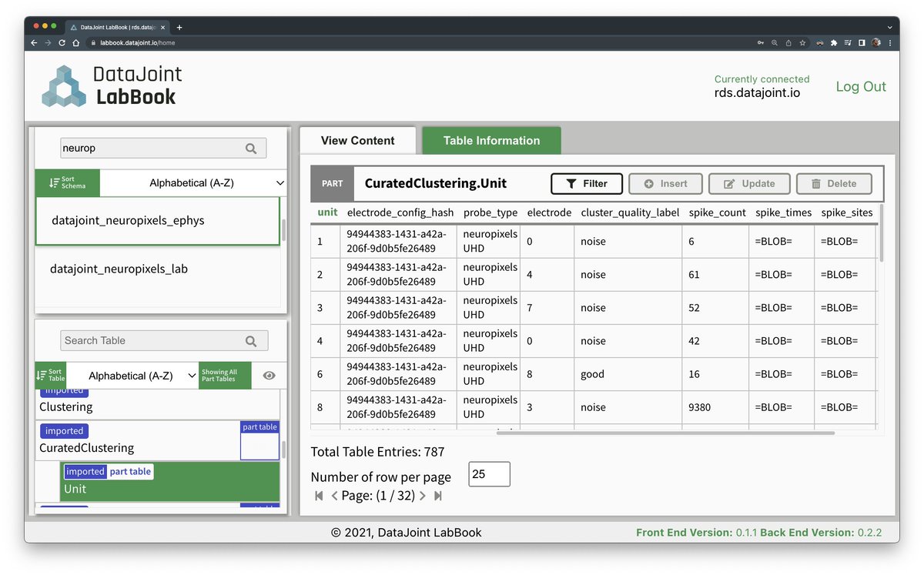Click the Update button
Viewport: 924px width, 575px height.
(750, 184)
